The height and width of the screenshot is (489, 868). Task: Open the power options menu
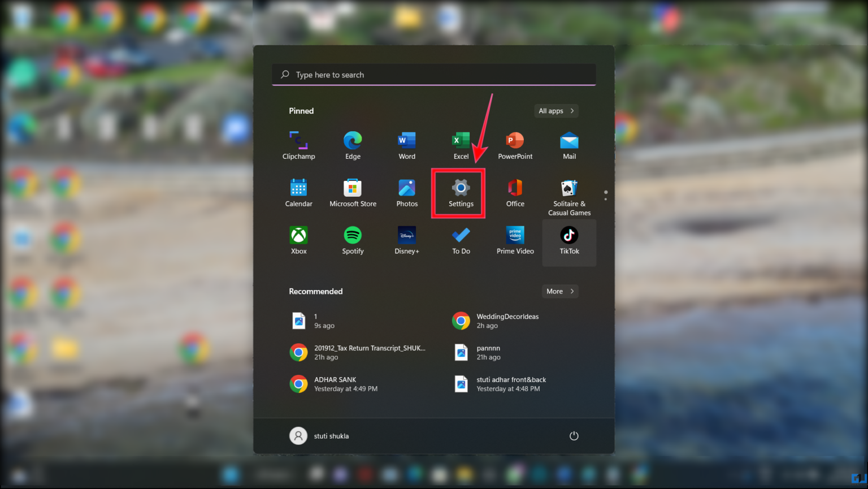coord(574,435)
